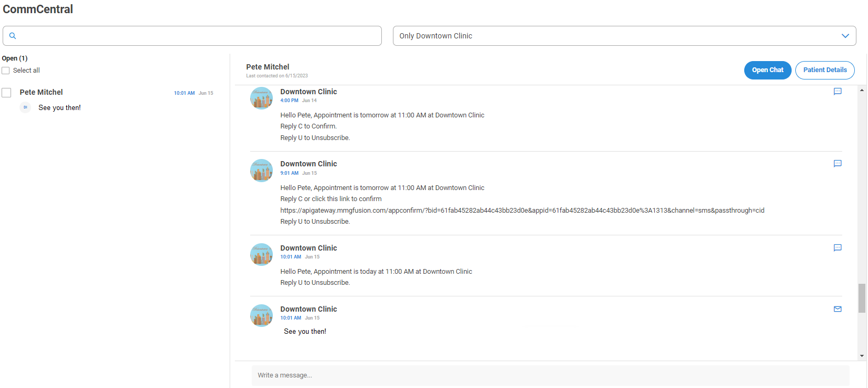Open the appointment confirmation link
This screenshot has width=868, height=388.
[x=521, y=211]
